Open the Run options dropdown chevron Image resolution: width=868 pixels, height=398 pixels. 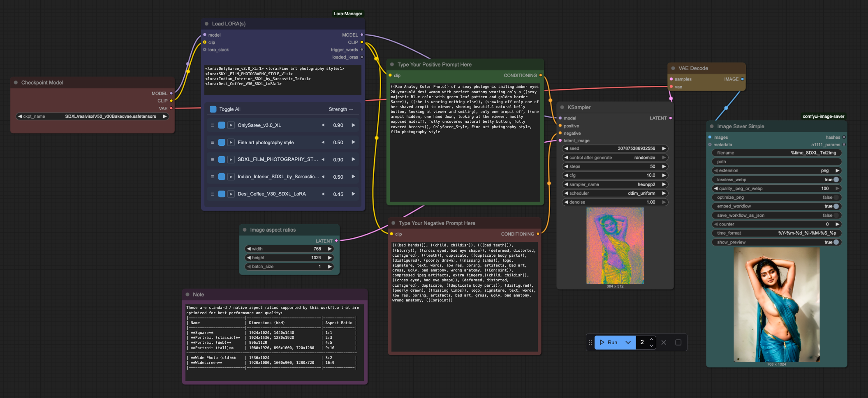[x=628, y=342]
